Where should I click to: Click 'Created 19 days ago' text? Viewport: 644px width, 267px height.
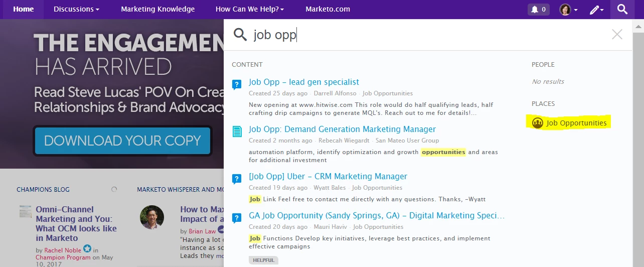[278, 188]
